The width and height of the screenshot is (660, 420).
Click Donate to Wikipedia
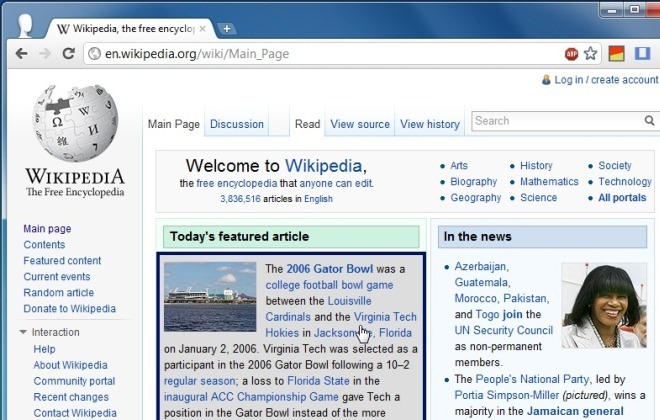pos(69,308)
